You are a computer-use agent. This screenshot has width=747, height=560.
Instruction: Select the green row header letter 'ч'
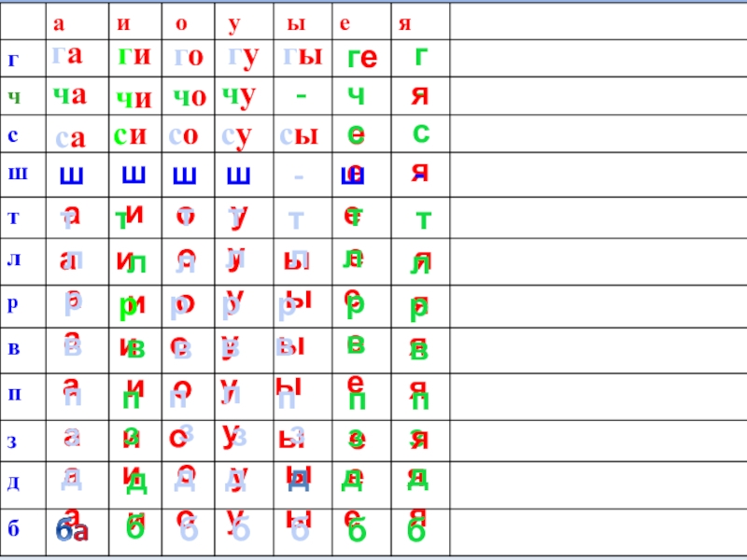pyautogui.click(x=14, y=97)
